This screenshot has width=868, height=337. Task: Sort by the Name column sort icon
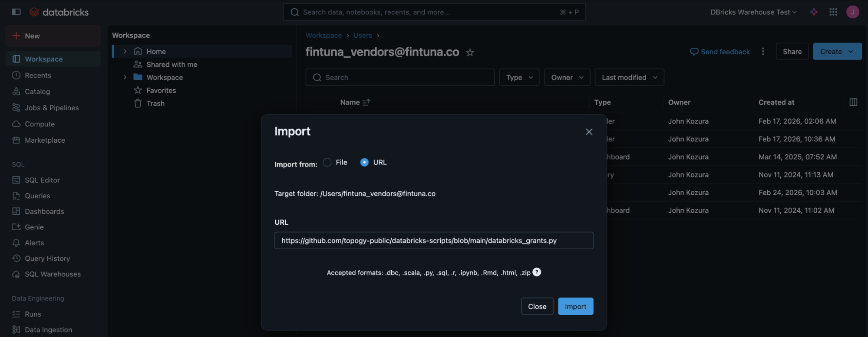tap(366, 102)
